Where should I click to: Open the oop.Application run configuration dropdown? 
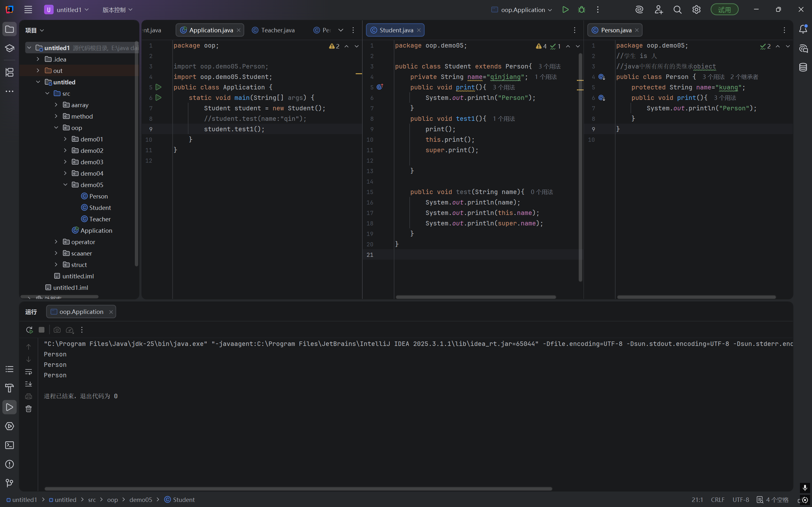tap(522, 10)
